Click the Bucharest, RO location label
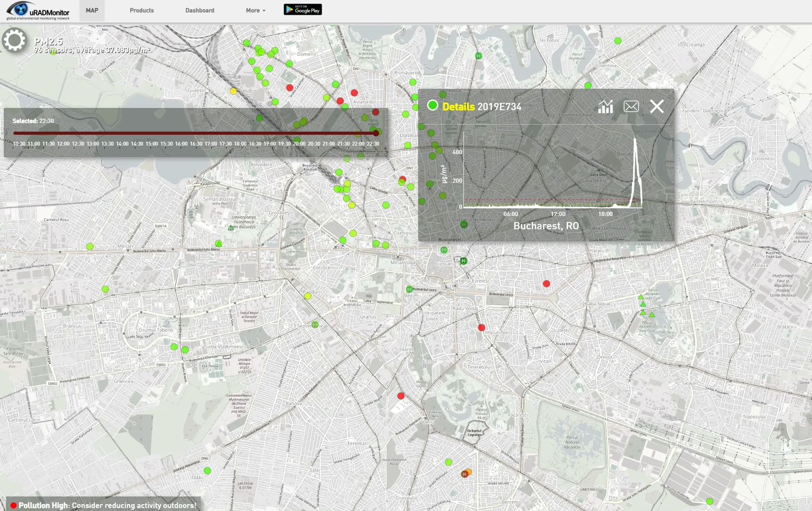This screenshot has width=812, height=511. (x=546, y=226)
